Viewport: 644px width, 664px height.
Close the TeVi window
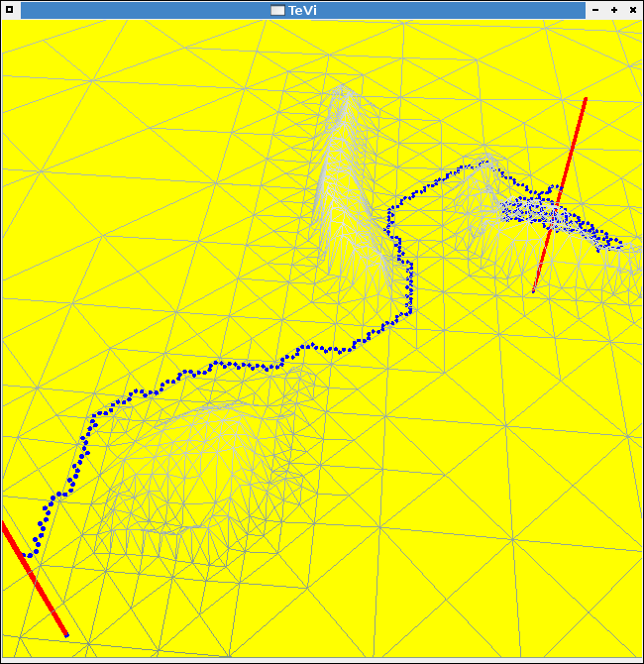point(632,10)
